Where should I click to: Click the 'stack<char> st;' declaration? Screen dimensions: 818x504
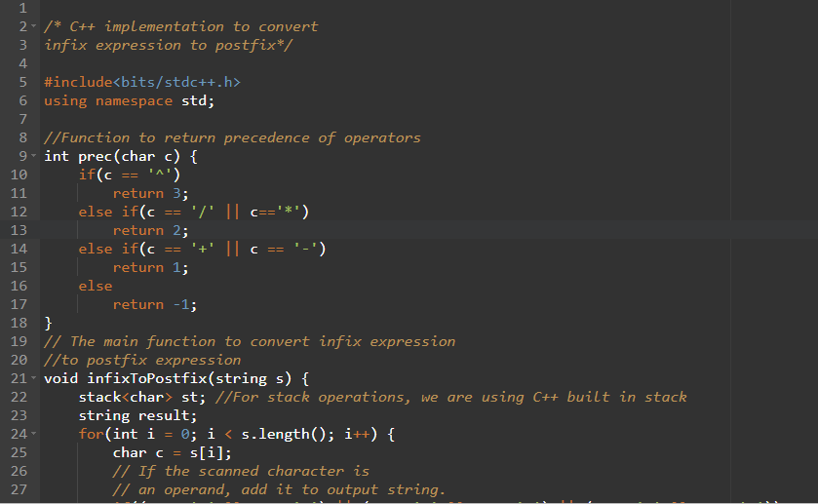(x=142, y=397)
